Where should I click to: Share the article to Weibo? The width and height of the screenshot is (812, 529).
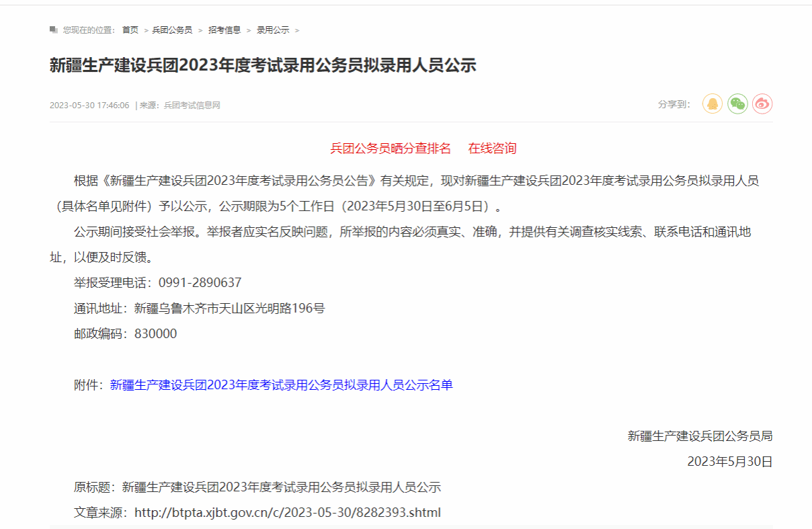click(x=762, y=104)
